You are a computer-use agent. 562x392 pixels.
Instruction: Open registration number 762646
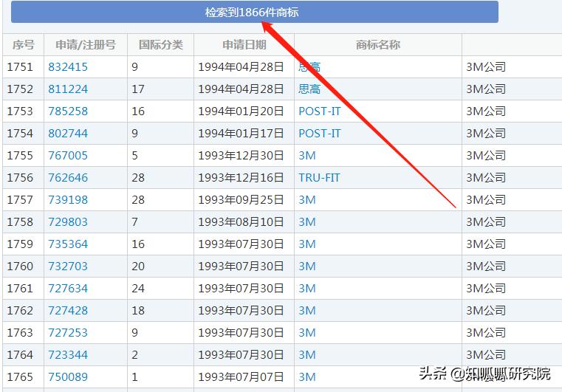[68, 178]
